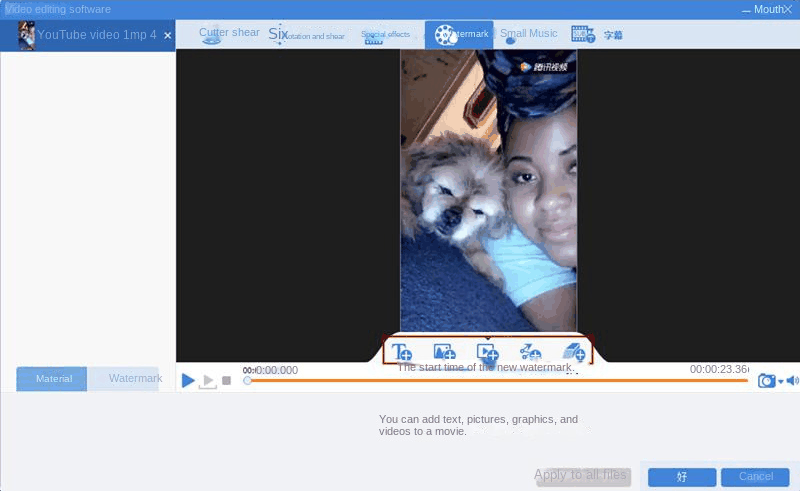This screenshot has height=491, width=800.
Task: Click the play-segment button beside play
Action: coord(208,381)
